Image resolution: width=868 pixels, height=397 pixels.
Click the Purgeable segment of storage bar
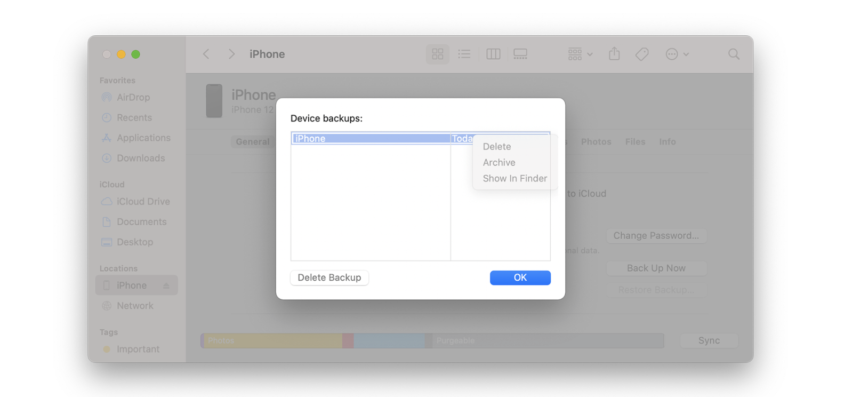click(548, 340)
